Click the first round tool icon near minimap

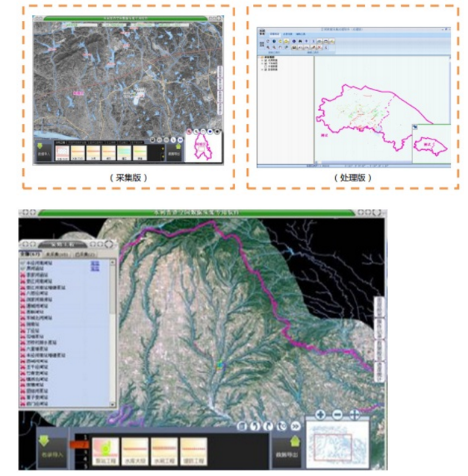click(242, 426)
